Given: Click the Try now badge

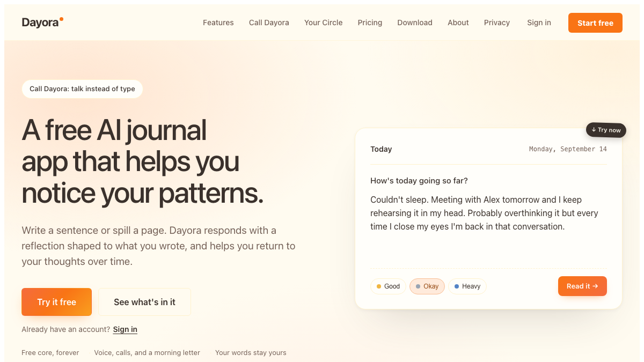Looking at the screenshot, I should (606, 130).
